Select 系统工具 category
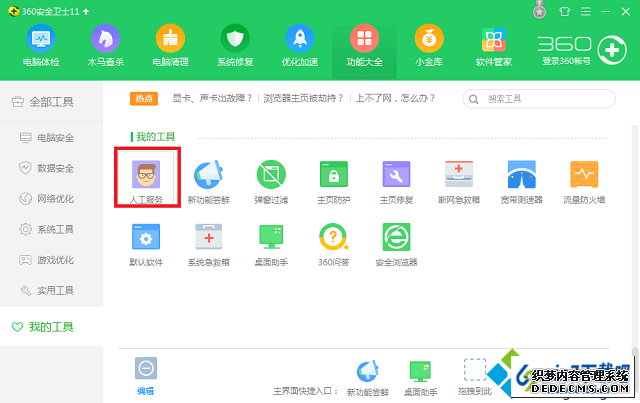Screen dimensions: 640x403 (x=51, y=229)
